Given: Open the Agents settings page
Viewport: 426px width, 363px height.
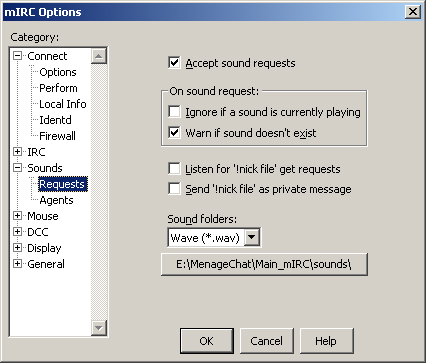Looking at the screenshot, I should tap(56, 200).
